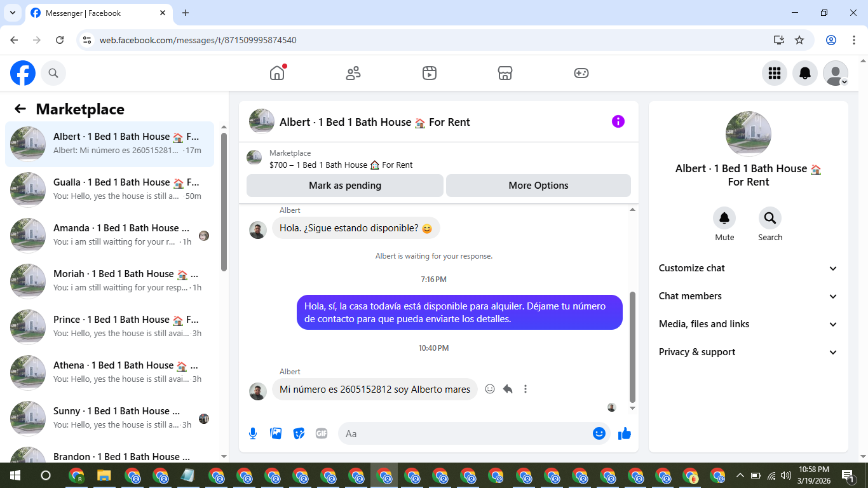Open File Explorer from taskbar
The height and width of the screenshot is (488, 868).
104,475
